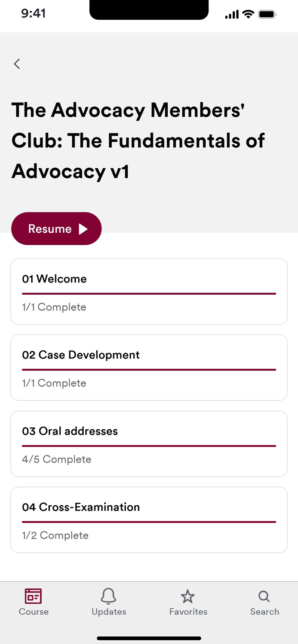Screen dimensions: 298x644
Task: Tap the 9:41 clock in status bar
Action: coord(34,13)
